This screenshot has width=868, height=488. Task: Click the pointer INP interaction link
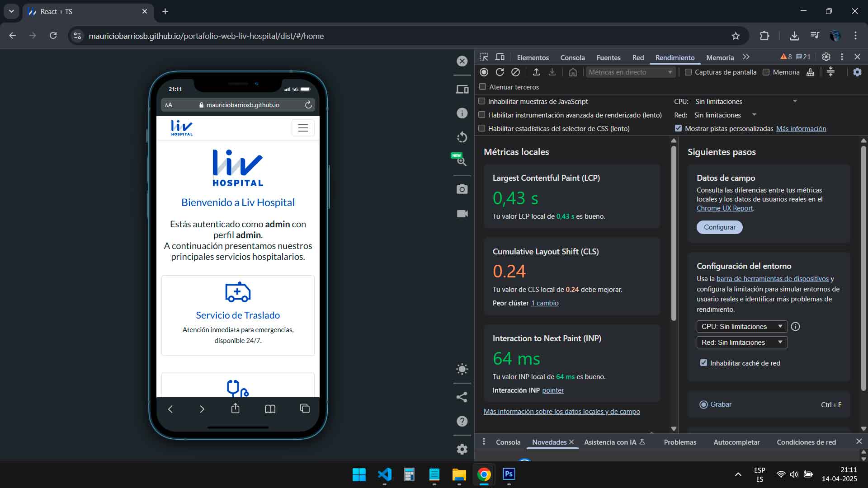tap(553, 390)
